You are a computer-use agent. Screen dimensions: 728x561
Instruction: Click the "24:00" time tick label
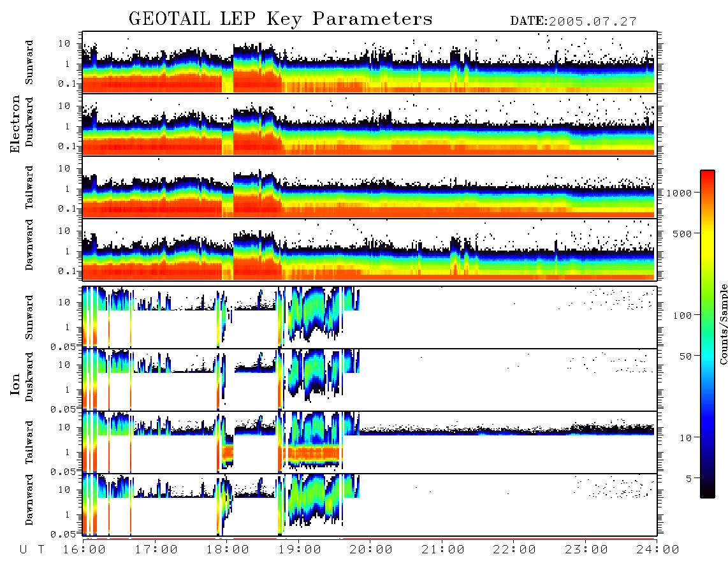pyautogui.click(x=659, y=550)
